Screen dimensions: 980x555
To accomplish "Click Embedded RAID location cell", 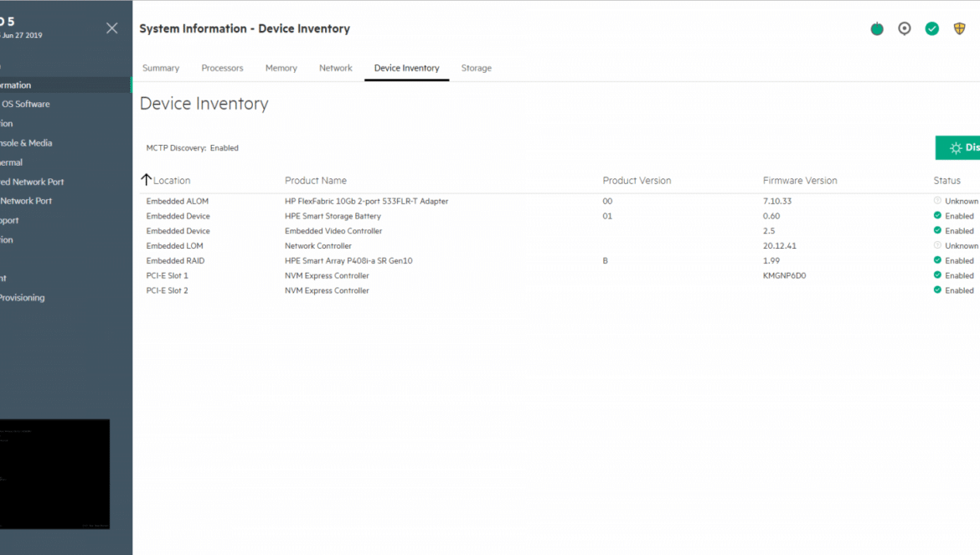I will (x=175, y=261).
